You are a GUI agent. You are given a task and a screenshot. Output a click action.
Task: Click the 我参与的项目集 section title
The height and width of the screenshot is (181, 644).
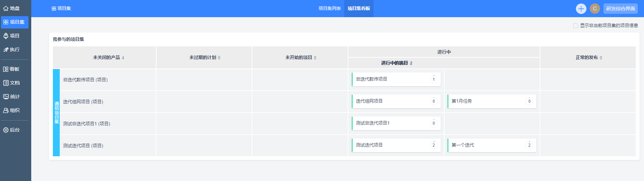[68, 39]
